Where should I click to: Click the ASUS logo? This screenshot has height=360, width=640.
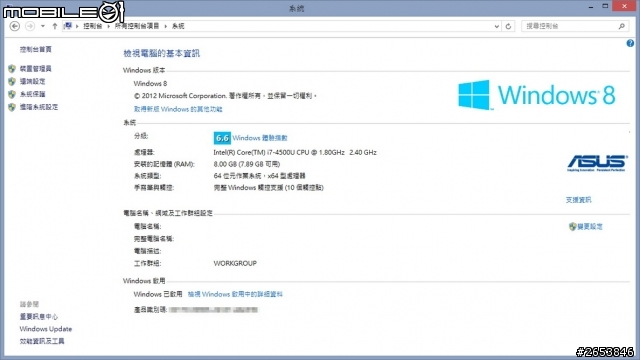(x=597, y=163)
